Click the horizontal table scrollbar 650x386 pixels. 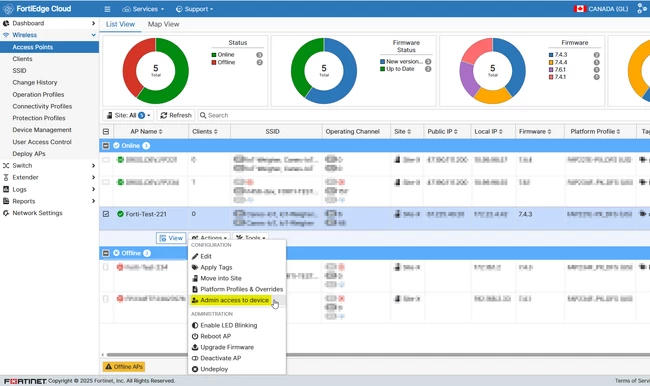tap(377, 355)
